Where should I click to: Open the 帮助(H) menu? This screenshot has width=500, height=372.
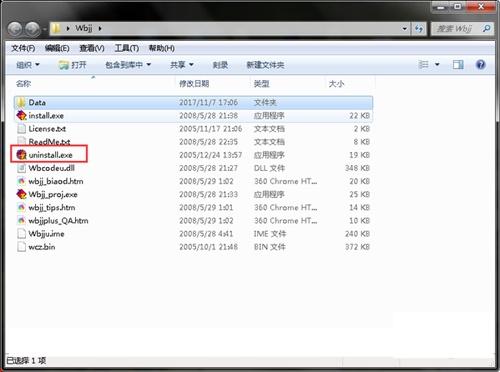point(162,48)
